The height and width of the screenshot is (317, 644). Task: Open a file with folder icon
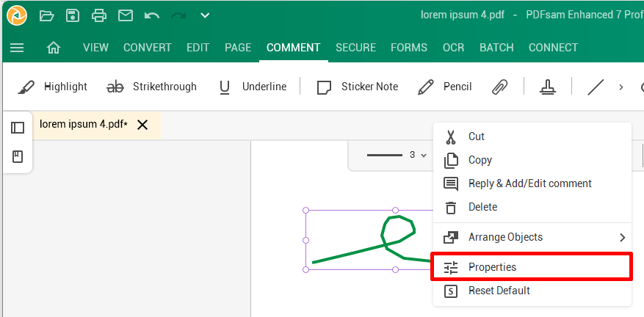(x=47, y=16)
